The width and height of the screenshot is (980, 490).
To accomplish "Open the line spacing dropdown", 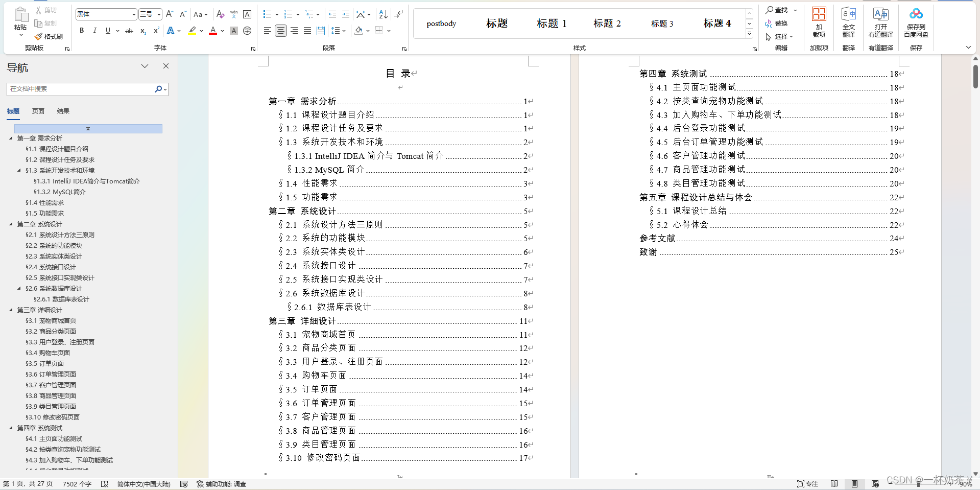I will point(338,31).
